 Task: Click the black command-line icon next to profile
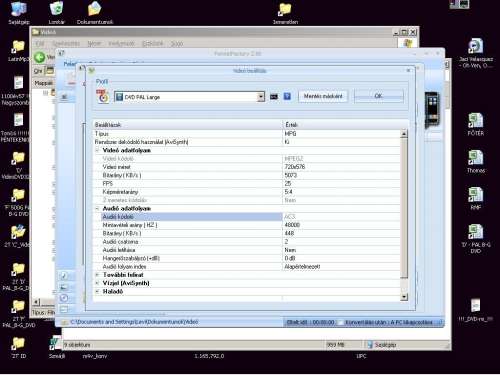click(x=274, y=97)
